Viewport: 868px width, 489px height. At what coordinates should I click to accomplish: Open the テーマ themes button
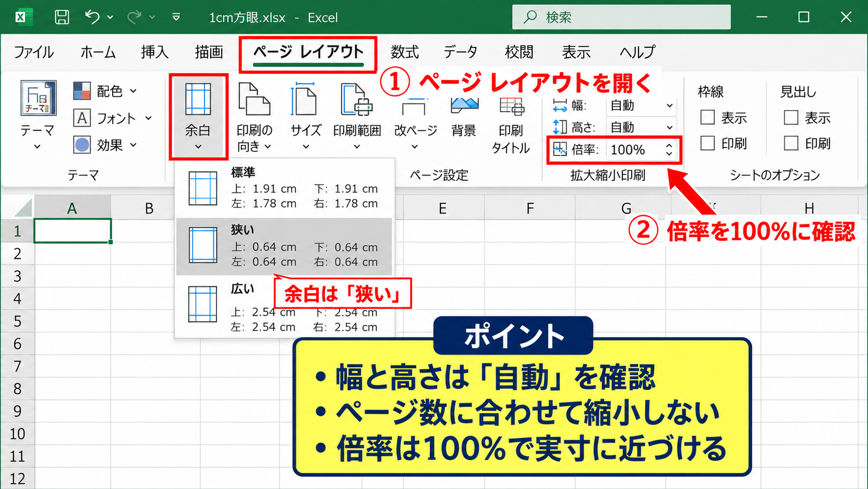37,115
